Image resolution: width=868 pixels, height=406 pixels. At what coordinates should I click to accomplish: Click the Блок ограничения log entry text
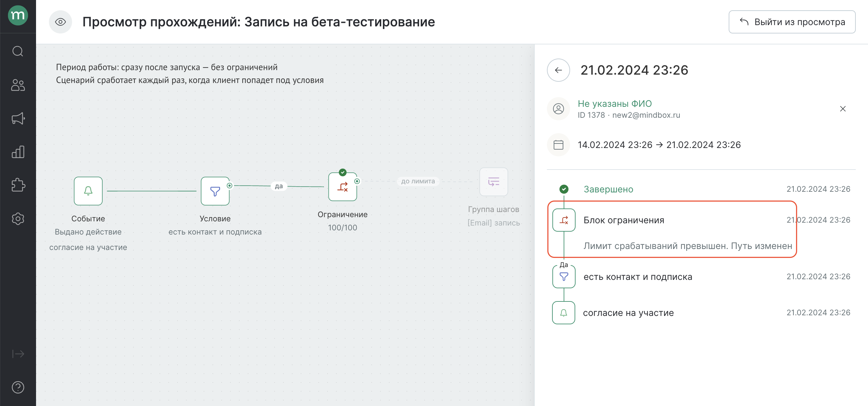click(x=624, y=220)
